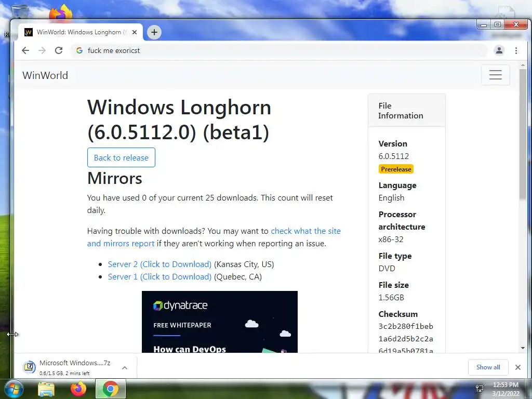
Task: Click the 6.0.5112 version value
Action: (x=394, y=156)
